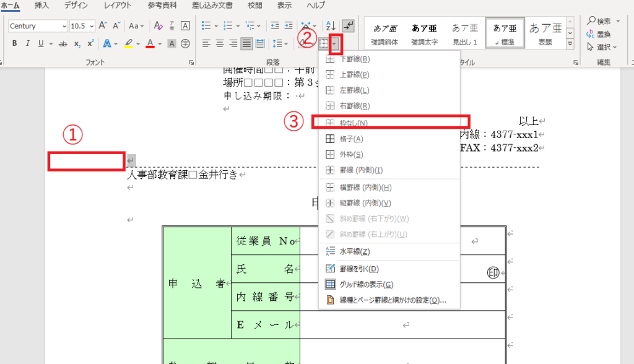Apply red font color
Image resolution: width=634 pixels, height=364 pixels.
pos(150,43)
